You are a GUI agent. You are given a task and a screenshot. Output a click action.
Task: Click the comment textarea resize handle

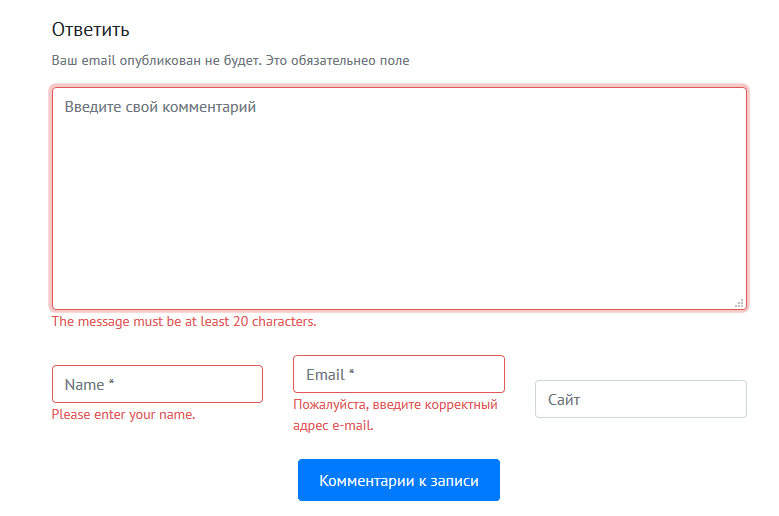click(x=739, y=302)
